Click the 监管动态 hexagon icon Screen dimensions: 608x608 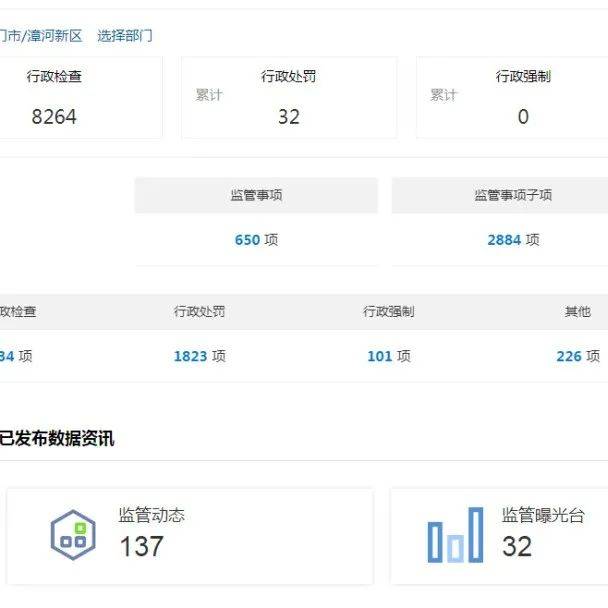pos(73,535)
